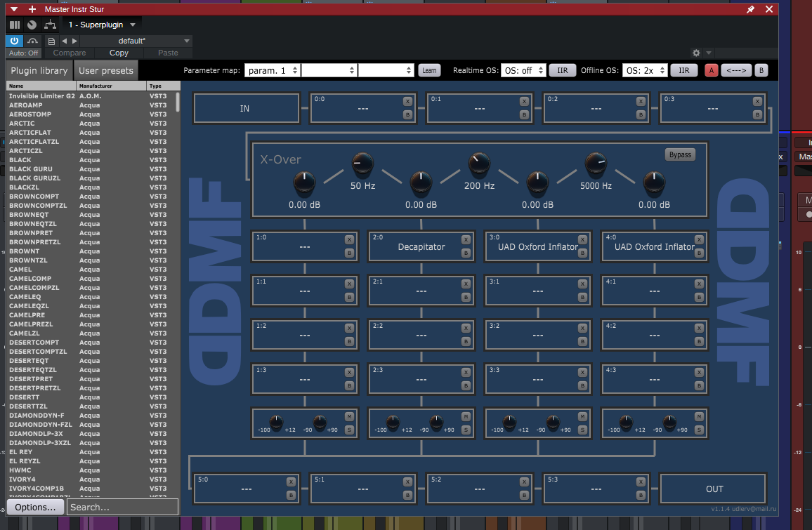This screenshot has width=812, height=530.
Task: Toggle Auto: Off automation mode
Action: [x=24, y=53]
